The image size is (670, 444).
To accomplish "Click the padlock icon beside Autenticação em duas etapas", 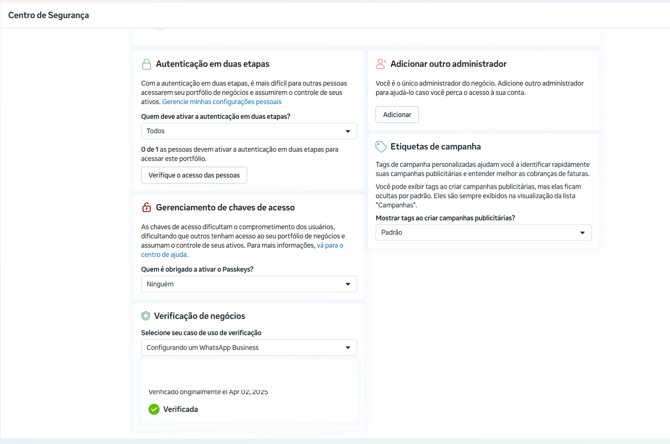I will tap(146, 64).
